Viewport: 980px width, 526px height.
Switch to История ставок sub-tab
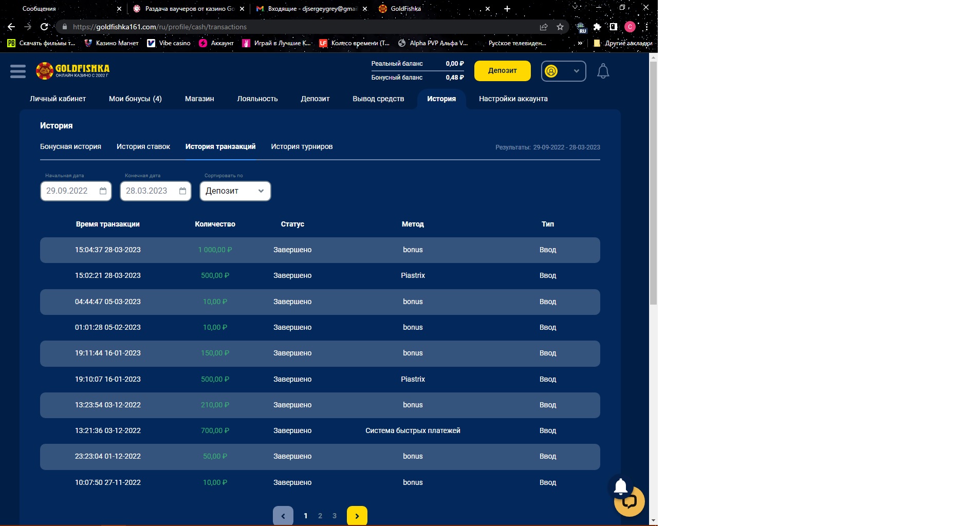(x=143, y=147)
